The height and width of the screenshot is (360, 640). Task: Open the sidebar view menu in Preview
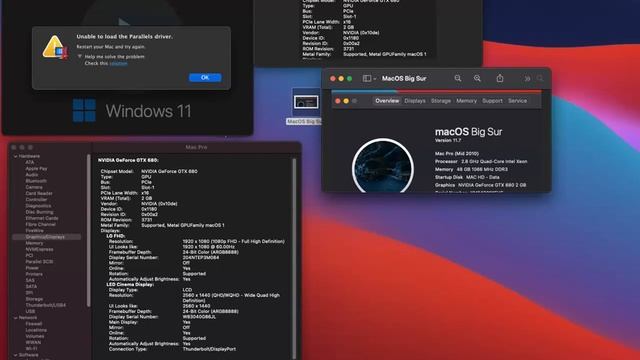[369, 78]
